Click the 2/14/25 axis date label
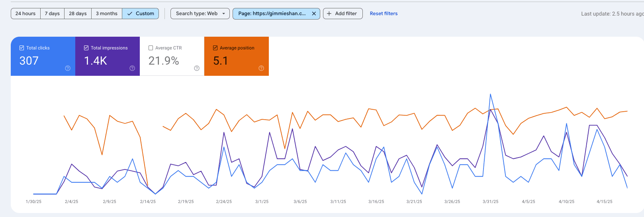The width and height of the screenshot is (644, 217). [148, 202]
